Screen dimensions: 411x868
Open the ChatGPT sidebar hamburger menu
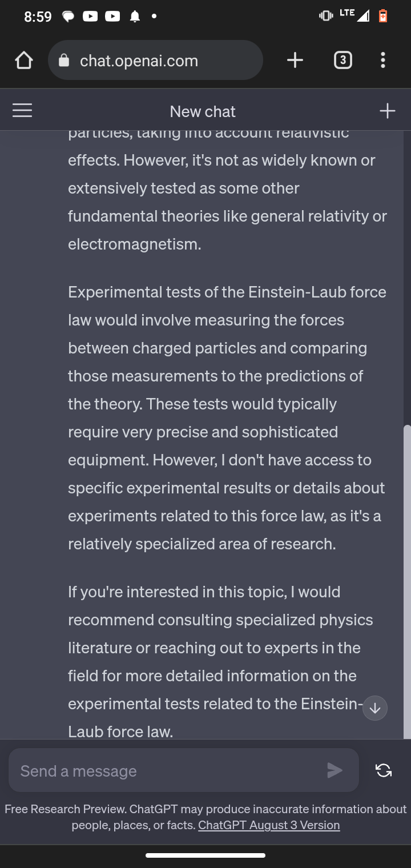(22, 110)
